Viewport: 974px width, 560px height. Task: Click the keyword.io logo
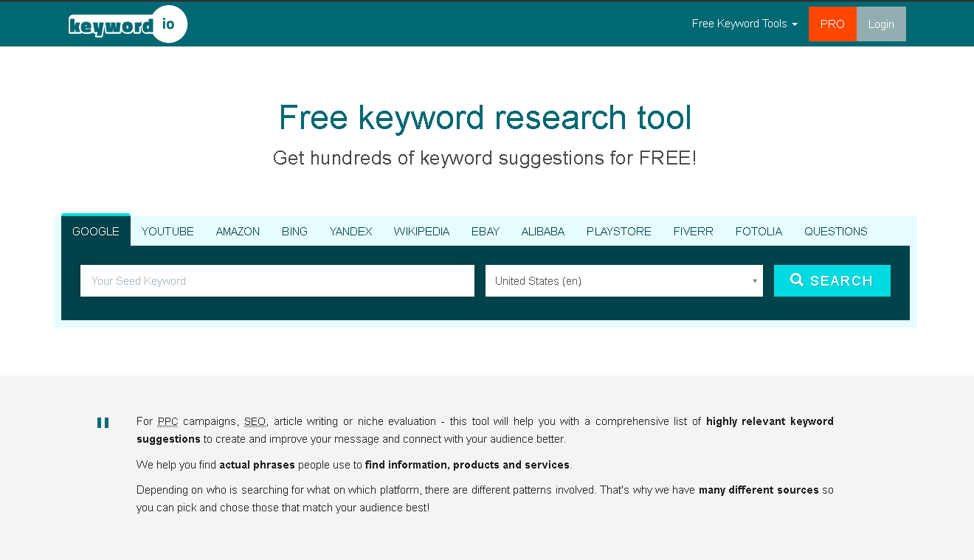click(x=128, y=24)
